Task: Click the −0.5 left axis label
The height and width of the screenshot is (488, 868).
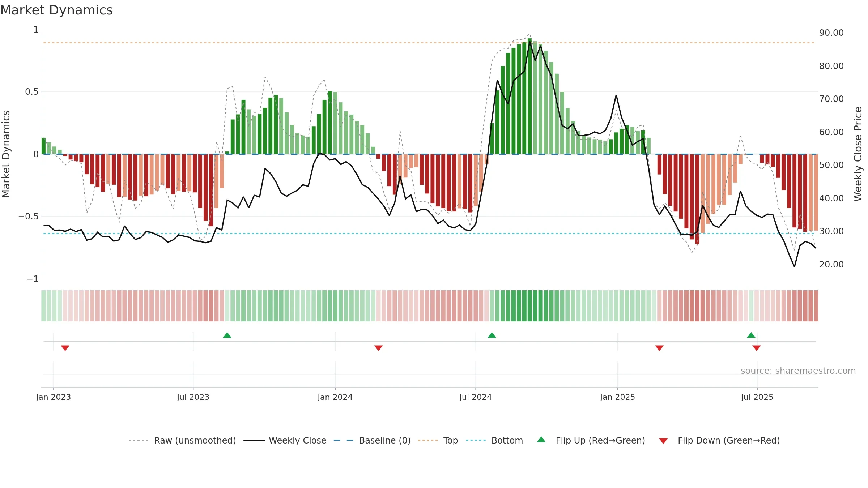Action: point(28,217)
